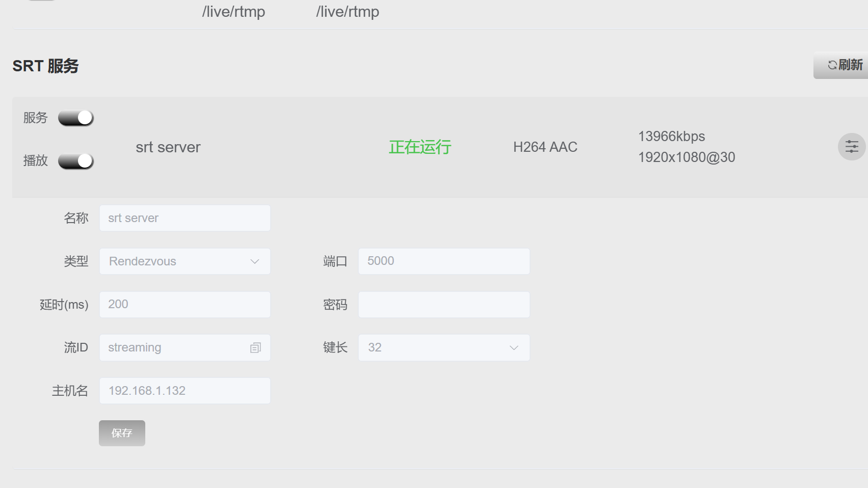This screenshot has width=868, height=488.
Task: Click the 端口 port field showing 5000
Action: click(x=444, y=261)
